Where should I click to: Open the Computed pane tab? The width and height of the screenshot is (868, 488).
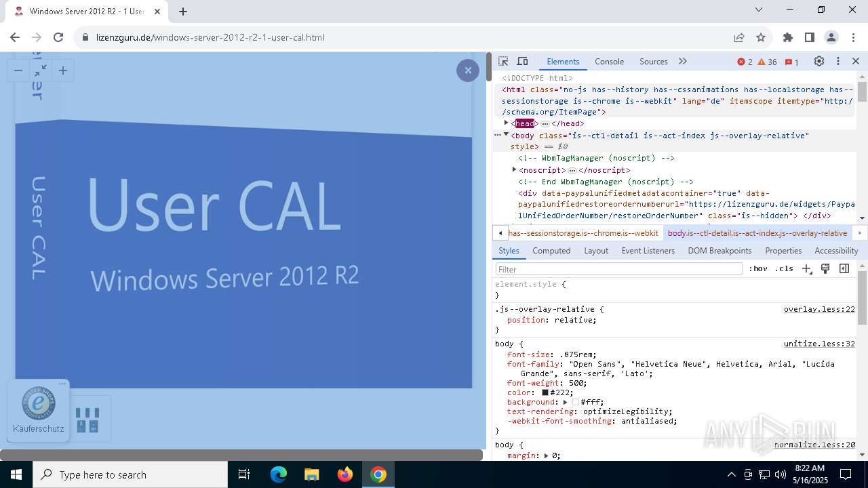(x=551, y=250)
